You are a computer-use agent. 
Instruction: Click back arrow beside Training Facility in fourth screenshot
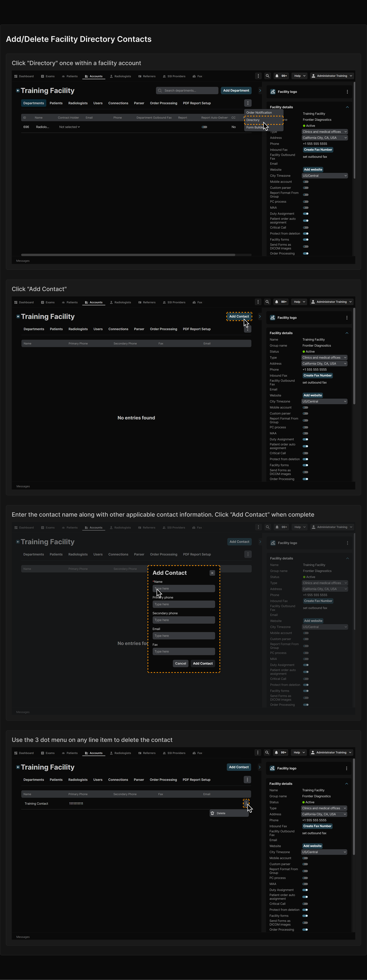pos(18,767)
